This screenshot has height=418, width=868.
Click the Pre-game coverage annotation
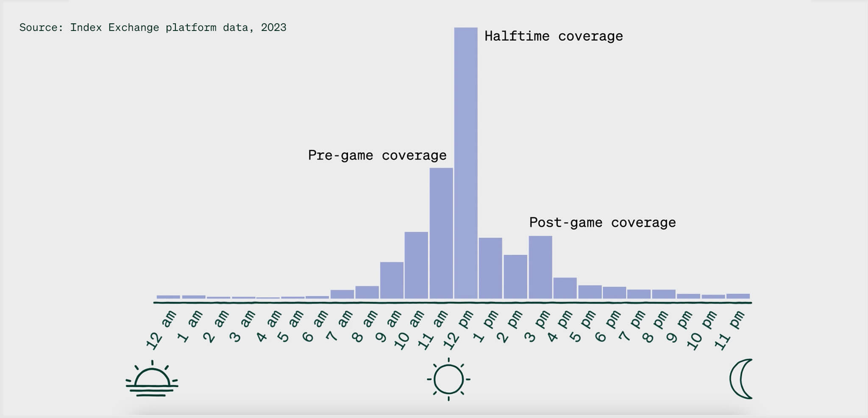point(377,156)
